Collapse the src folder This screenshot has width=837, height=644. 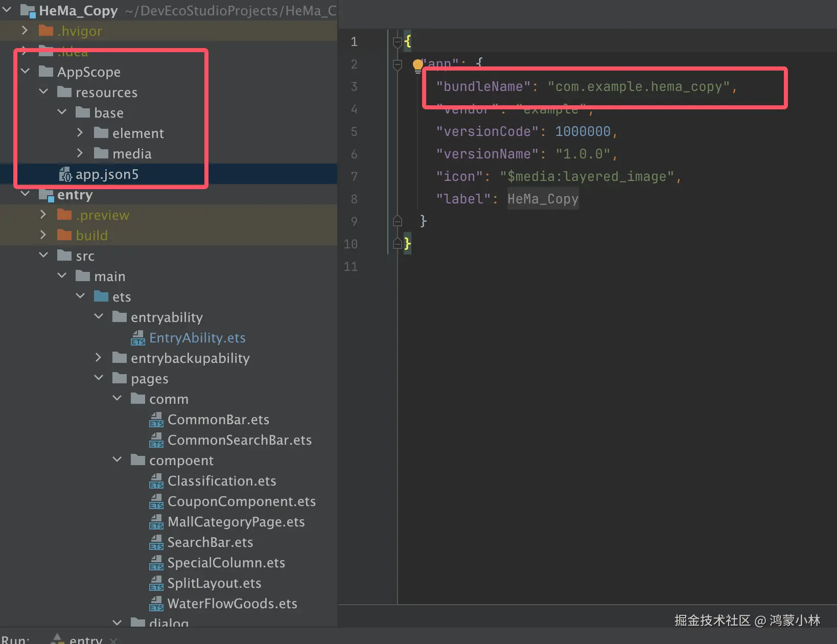43,255
